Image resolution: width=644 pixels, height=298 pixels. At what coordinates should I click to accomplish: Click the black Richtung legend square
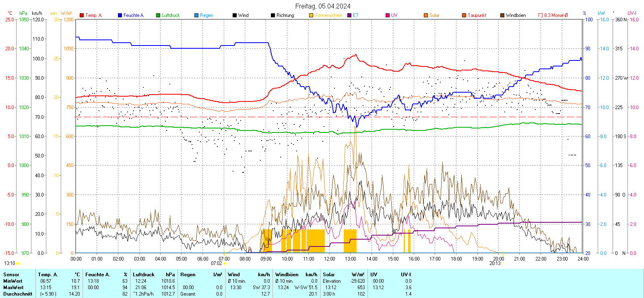point(273,15)
